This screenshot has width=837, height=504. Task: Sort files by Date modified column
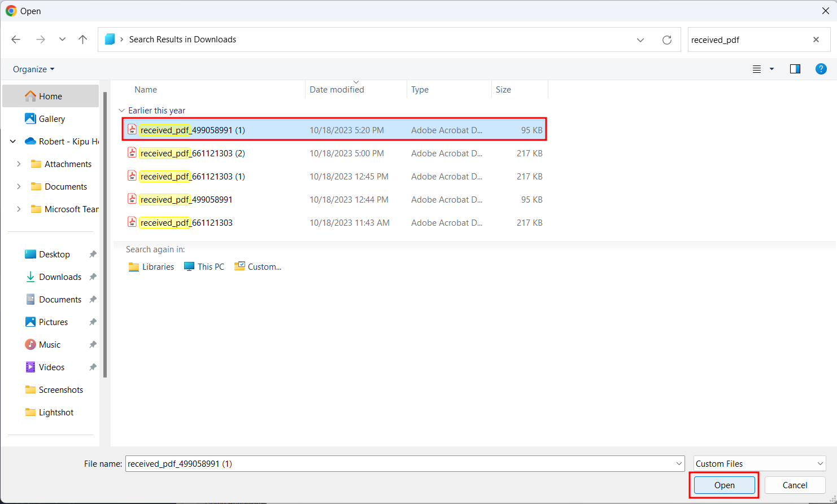coord(337,90)
